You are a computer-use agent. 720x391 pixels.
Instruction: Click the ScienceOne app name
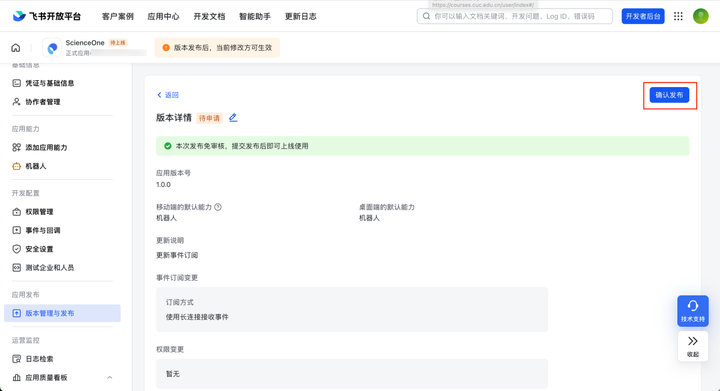pyautogui.click(x=85, y=43)
